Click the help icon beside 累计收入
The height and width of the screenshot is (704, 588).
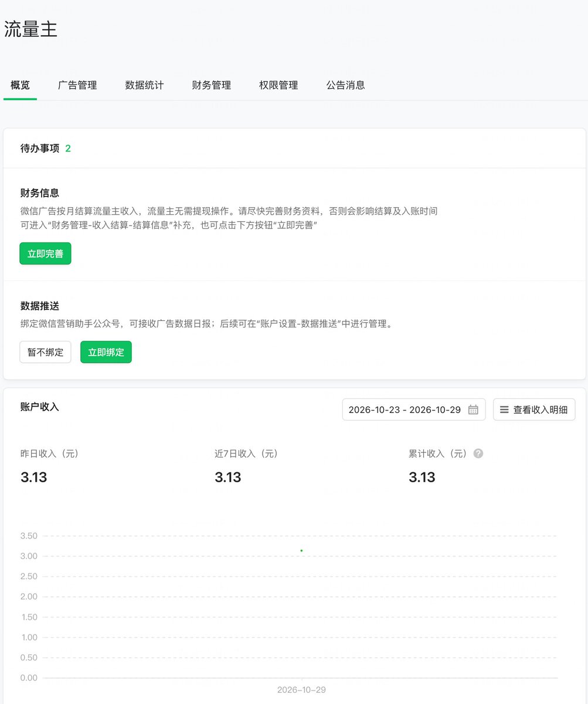[x=478, y=453]
